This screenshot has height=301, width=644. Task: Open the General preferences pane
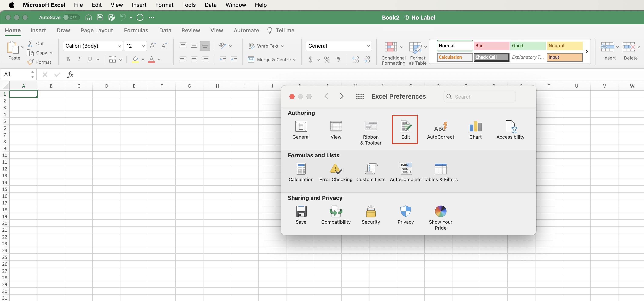point(301,130)
